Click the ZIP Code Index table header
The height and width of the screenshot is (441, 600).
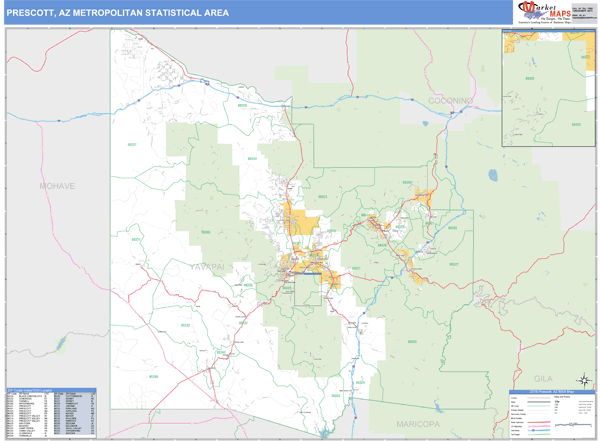pos(50,389)
